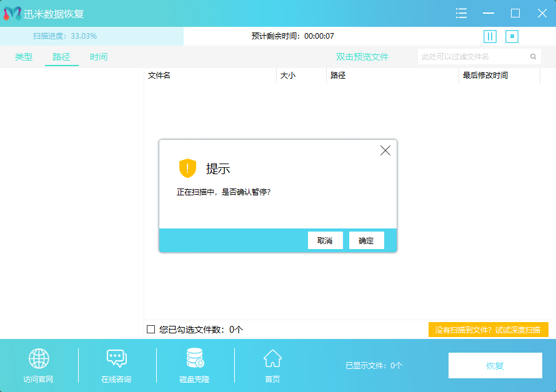This screenshot has height=392, width=556.
Task: Click the pause scan icon
Action: (x=490, y=36)
